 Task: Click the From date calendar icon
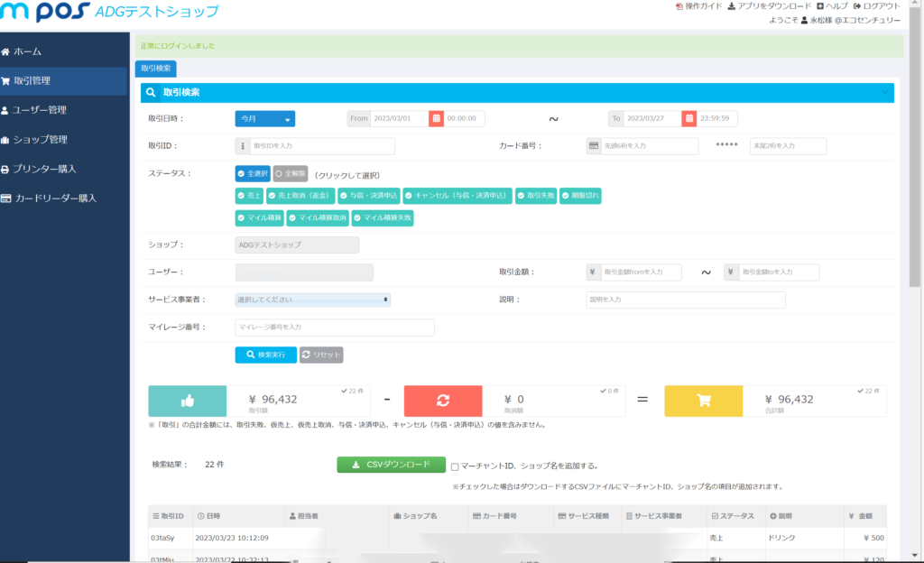(x=436, y=118)
